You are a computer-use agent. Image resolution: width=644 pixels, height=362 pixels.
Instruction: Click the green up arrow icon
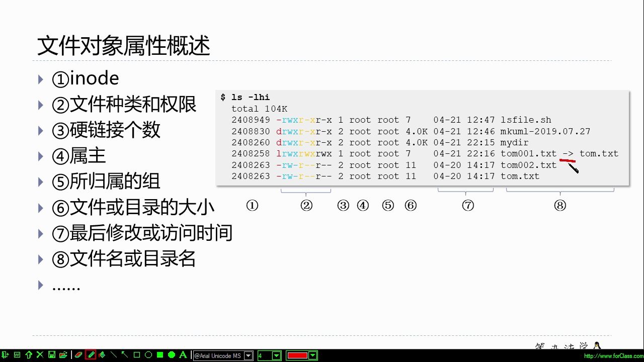click(x=29, y=355)
